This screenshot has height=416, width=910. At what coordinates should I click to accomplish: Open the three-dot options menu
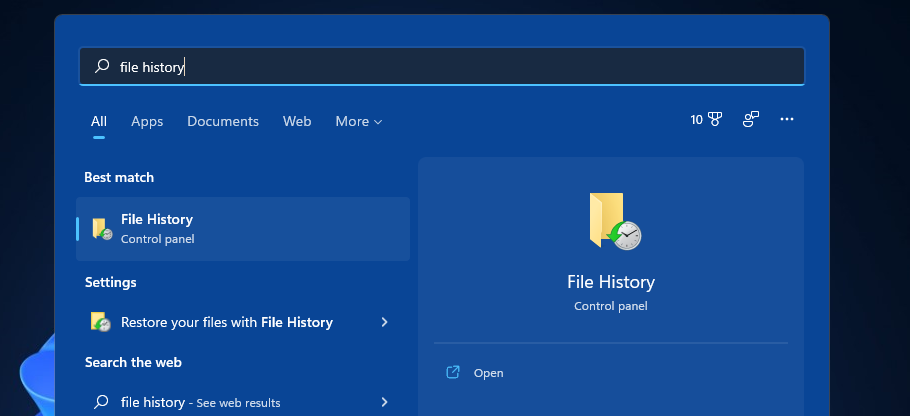tap(787, 119)
